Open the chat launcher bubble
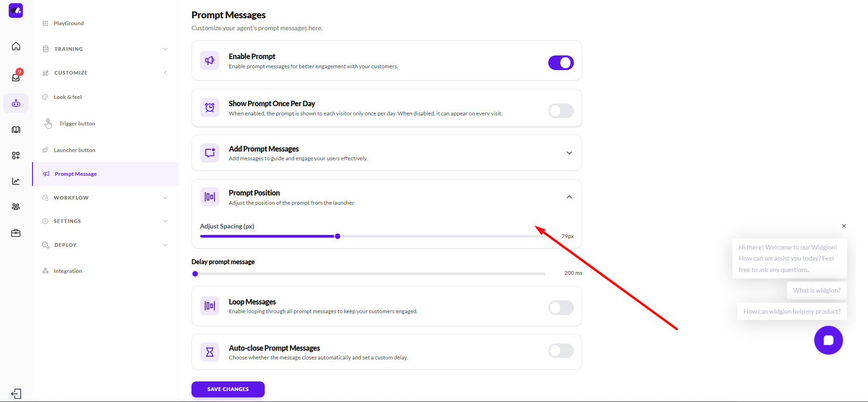Image resolution: width=868 pixels, height=402 pixels. (828, 340)
